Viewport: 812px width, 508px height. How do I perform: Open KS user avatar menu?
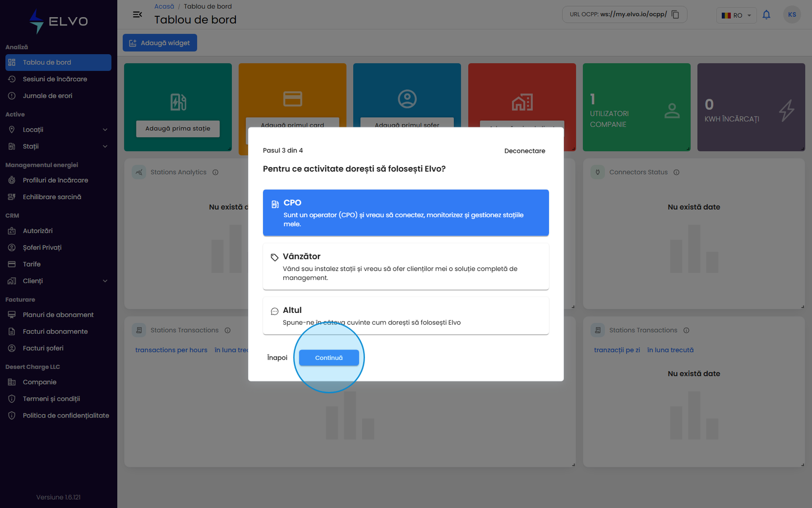tap(792, 14)
